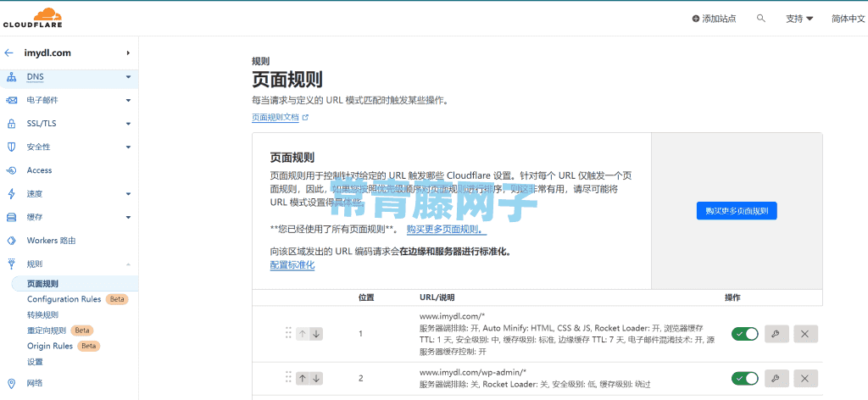This screenshot has width=868, height=400.
Task: Click the URL/说明 column header
Action: [x=437, y=297]
